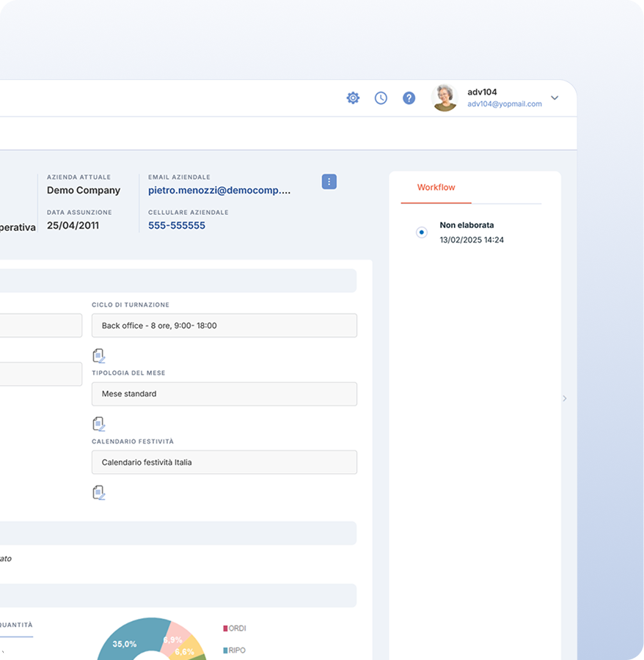This screenshot has width=644, height=660.
Task: Open the Ciclo di turnazione field
Action: [224, 325]
